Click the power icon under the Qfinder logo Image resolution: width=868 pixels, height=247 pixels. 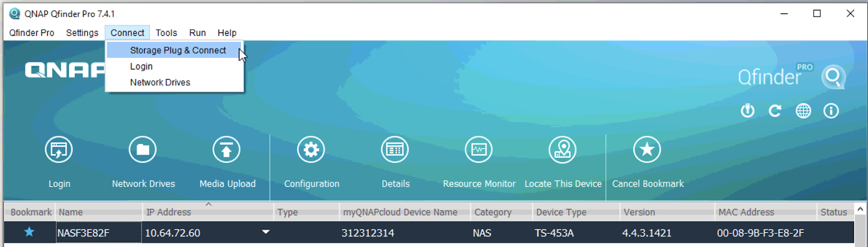748,111
